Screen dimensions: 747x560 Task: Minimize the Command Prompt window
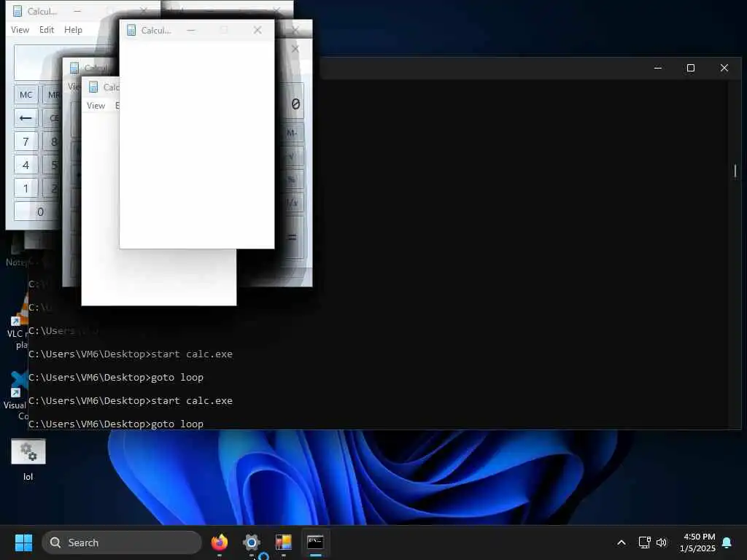(x=658, y=68)
